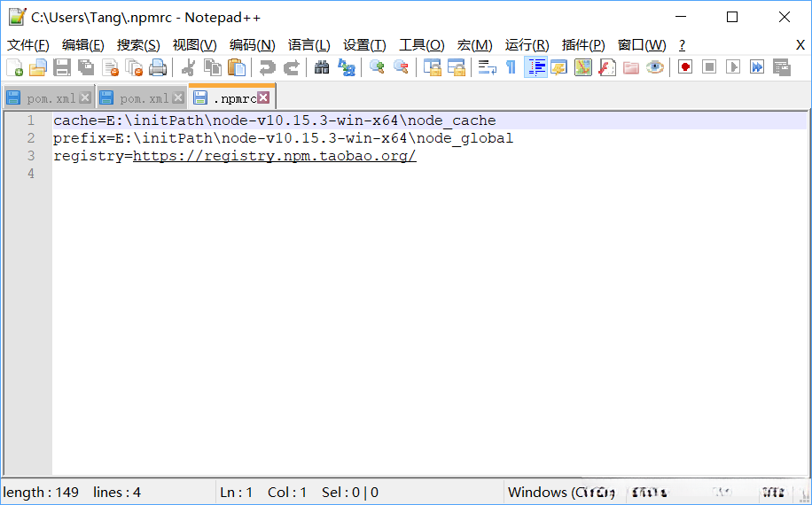Screen dimensions: 812x505
Task: Click the cache=E:\initPath line text
Action: click(x=275, y=120)
